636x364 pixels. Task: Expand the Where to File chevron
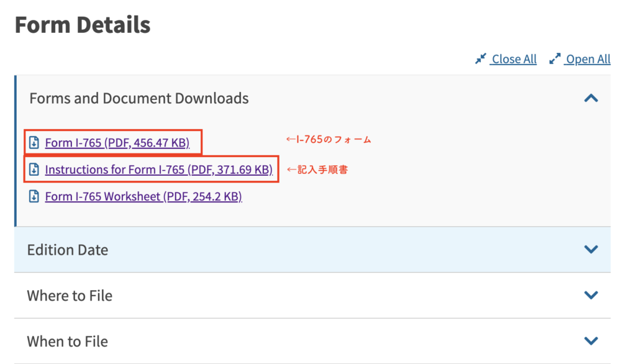[591, 295]
